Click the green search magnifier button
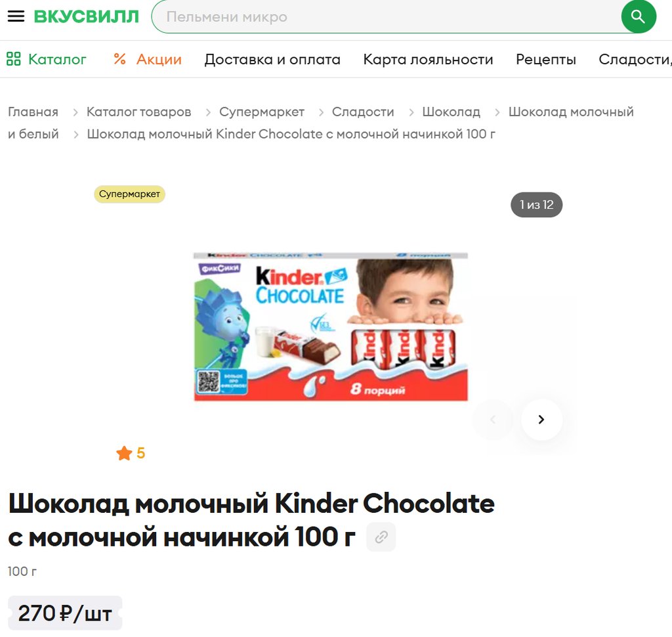 [639, 16]
